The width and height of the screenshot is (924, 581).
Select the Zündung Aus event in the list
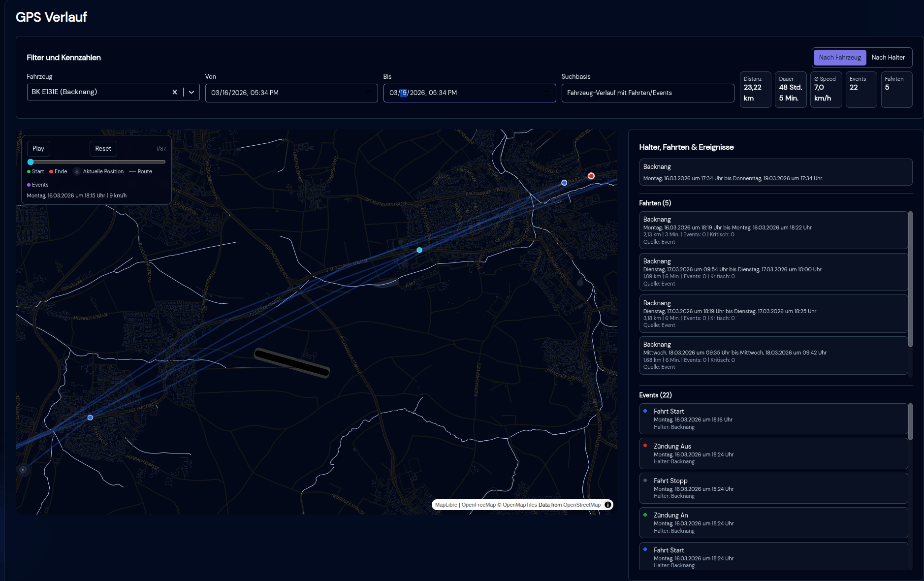(773, 453)
